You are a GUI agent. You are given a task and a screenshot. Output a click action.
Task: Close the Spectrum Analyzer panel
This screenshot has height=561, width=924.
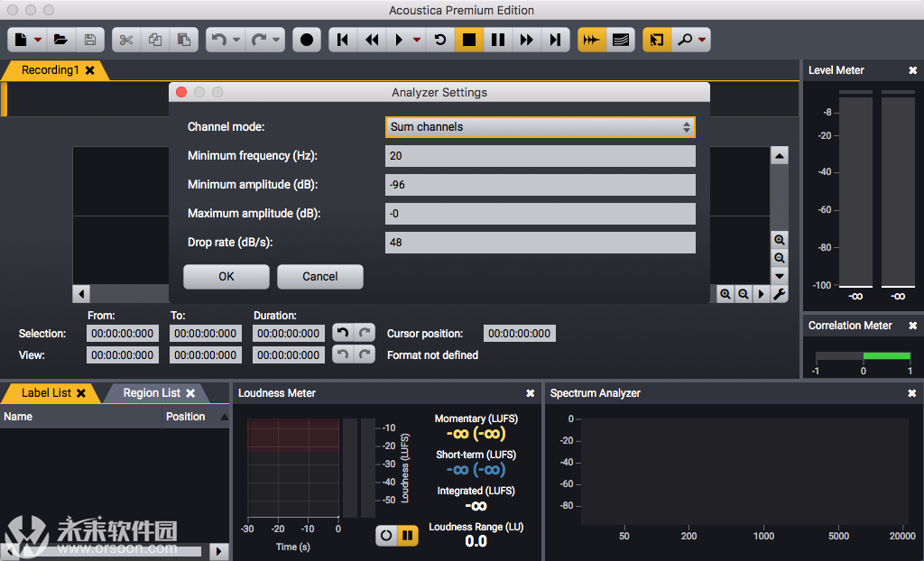click(x=911, y=393)
